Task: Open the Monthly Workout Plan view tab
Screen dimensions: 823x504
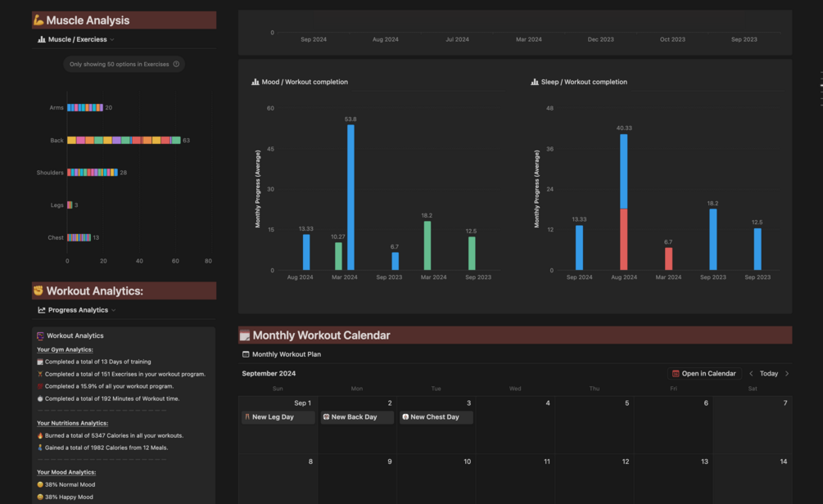Action: [x=282, y=354]
